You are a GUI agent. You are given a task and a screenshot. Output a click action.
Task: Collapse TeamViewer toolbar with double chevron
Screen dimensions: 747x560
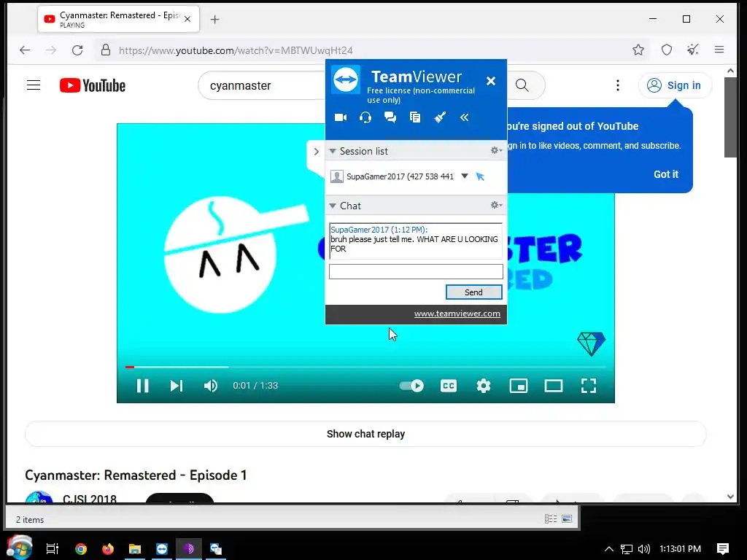[465, 117]
